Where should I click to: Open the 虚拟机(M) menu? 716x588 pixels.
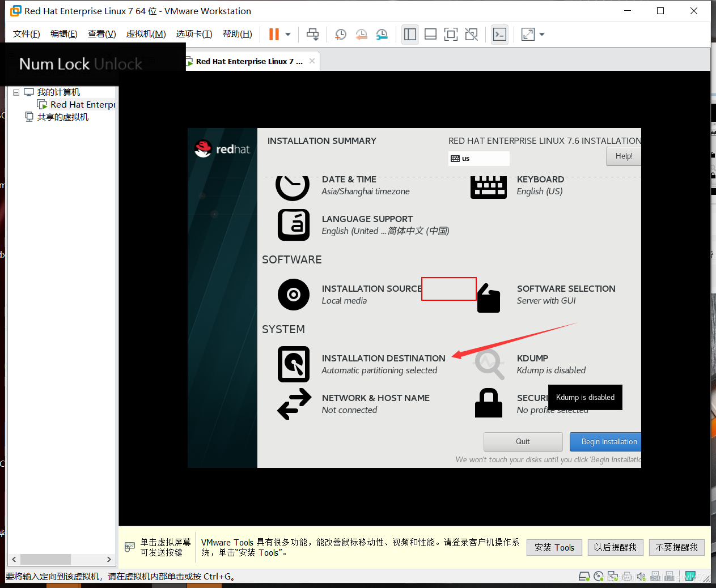tap(146, 34)
